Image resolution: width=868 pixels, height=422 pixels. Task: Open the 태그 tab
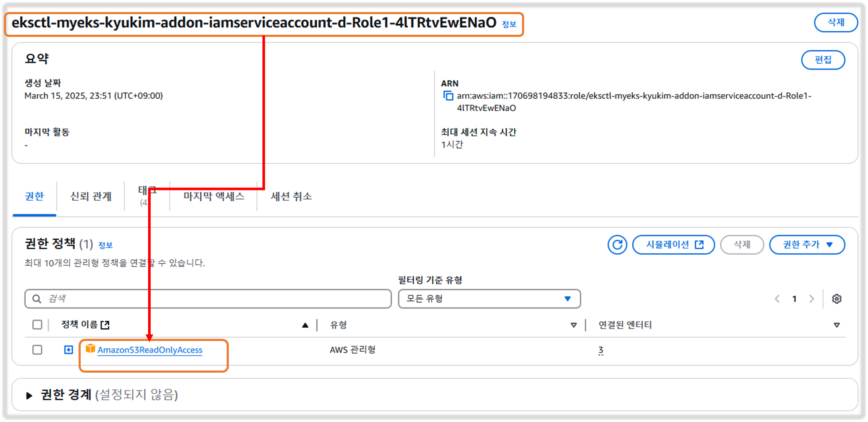tap(147, 196)
